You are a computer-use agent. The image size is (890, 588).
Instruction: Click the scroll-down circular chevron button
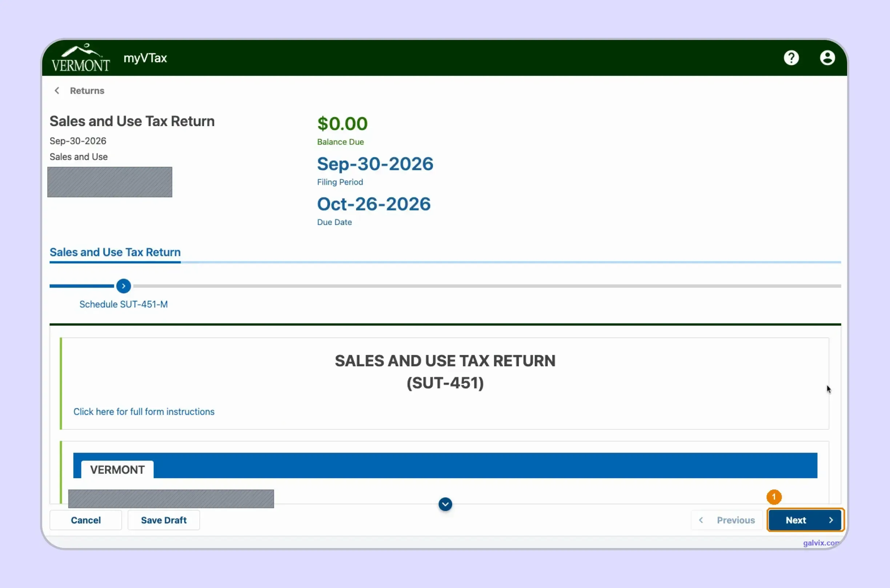coord(445,504)
